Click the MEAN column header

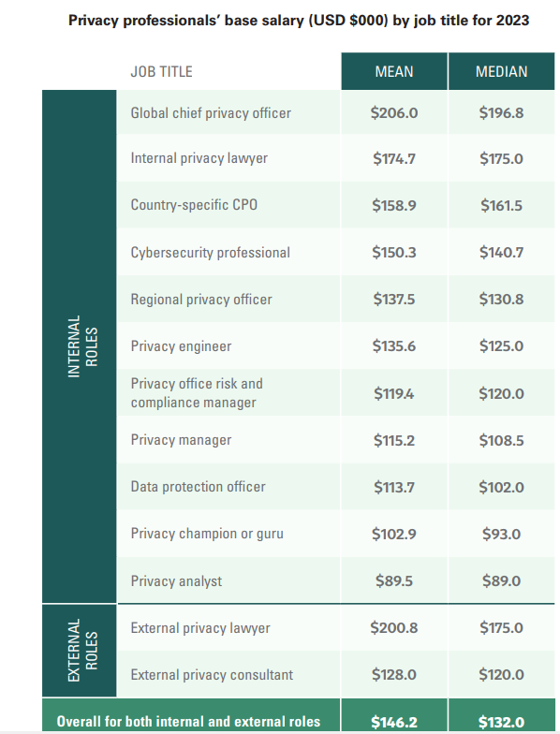393,71
